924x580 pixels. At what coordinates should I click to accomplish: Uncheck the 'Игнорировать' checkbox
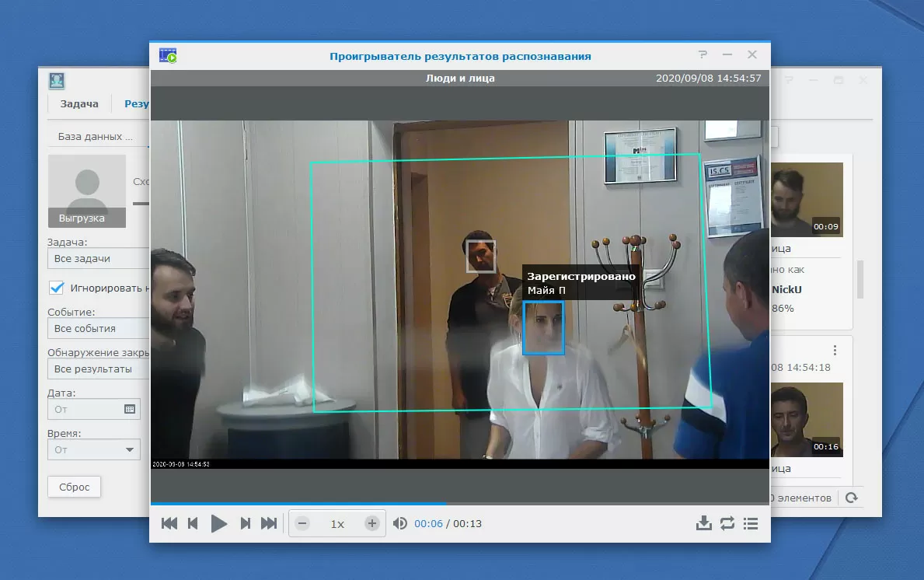[x=56, y=288]
